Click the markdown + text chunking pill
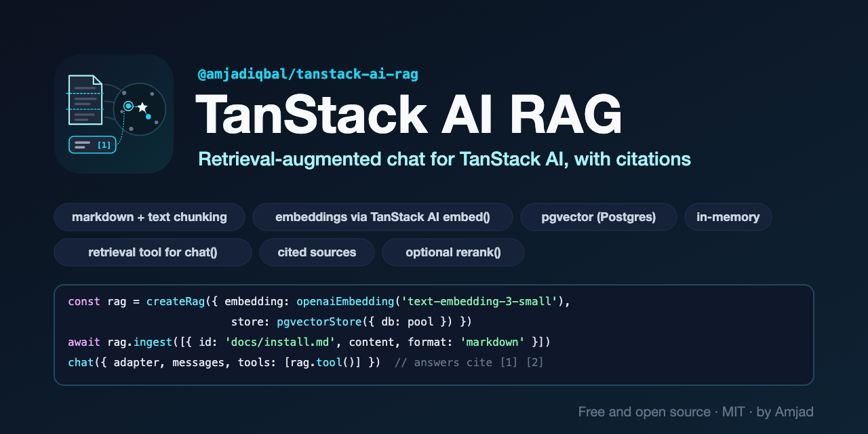The image size is (868, 434). click(x=149, y=217)
